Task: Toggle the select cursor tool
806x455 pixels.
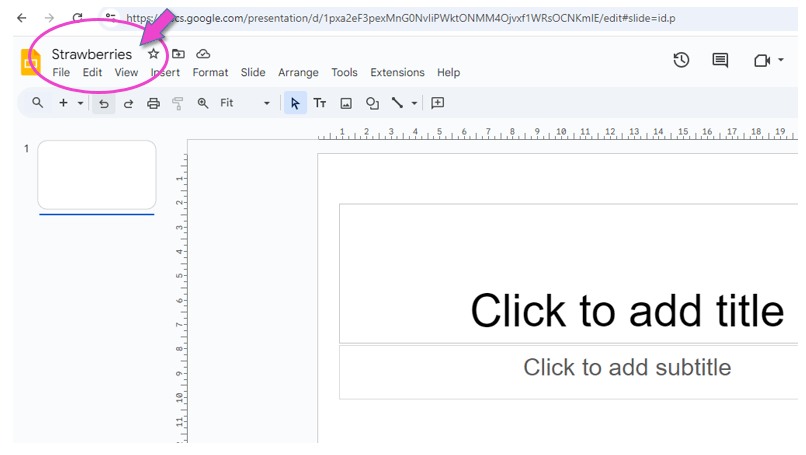Action: (295, 103)
